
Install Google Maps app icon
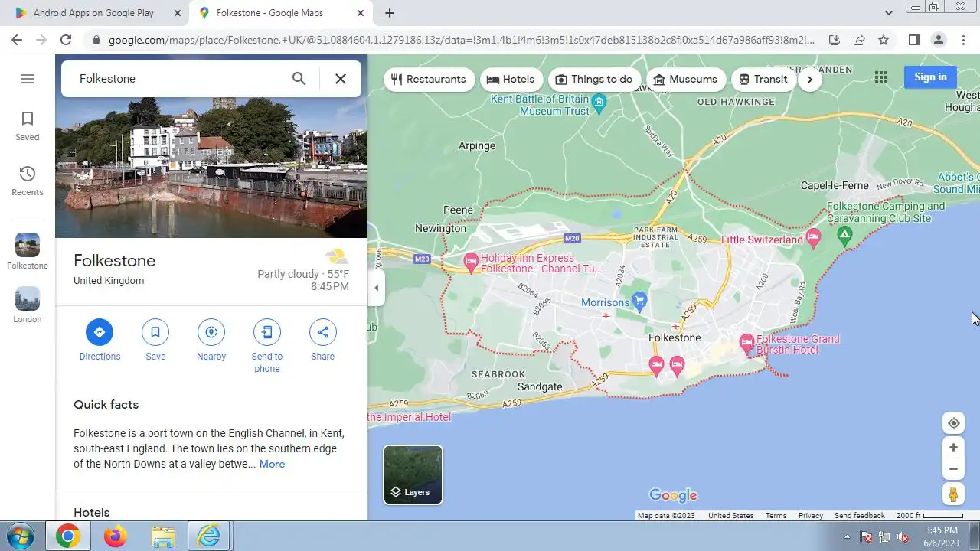tap(835, 40)
